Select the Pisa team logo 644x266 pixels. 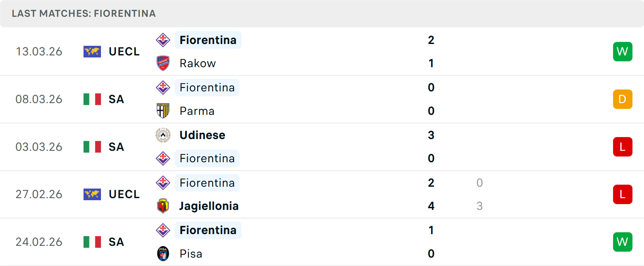point(163,254)
